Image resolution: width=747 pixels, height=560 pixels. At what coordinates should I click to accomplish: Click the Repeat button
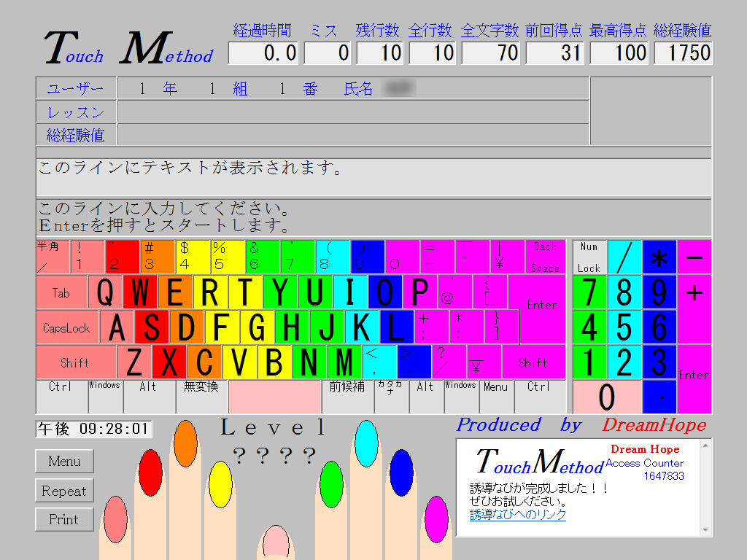[x=64, y=490]
